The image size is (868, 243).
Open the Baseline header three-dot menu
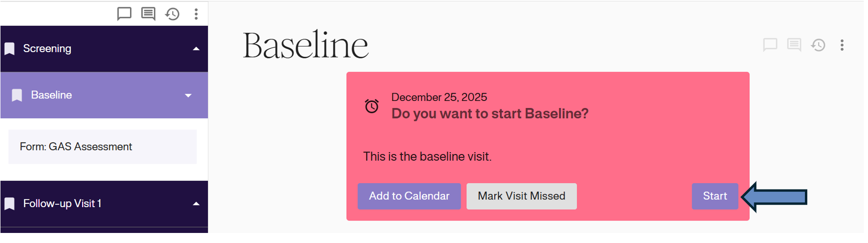pyautogui.click(x=842, y=45)
